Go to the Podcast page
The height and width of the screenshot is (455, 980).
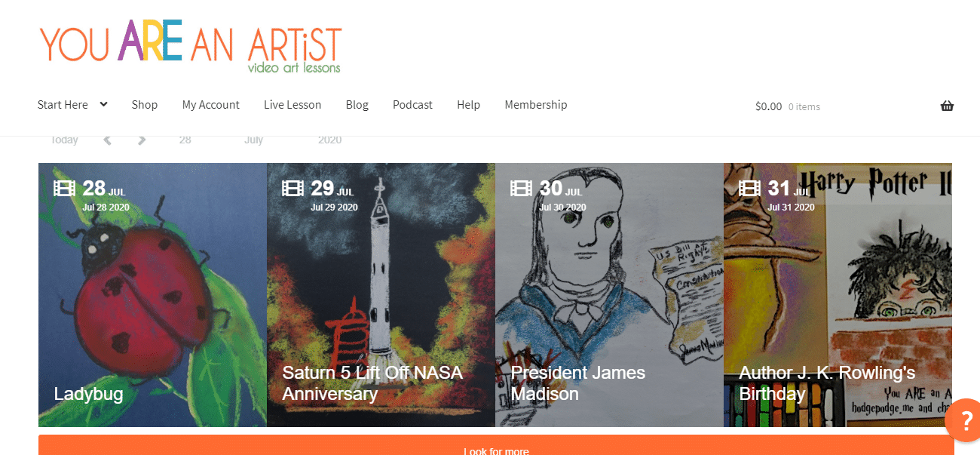tap(412, 105)
